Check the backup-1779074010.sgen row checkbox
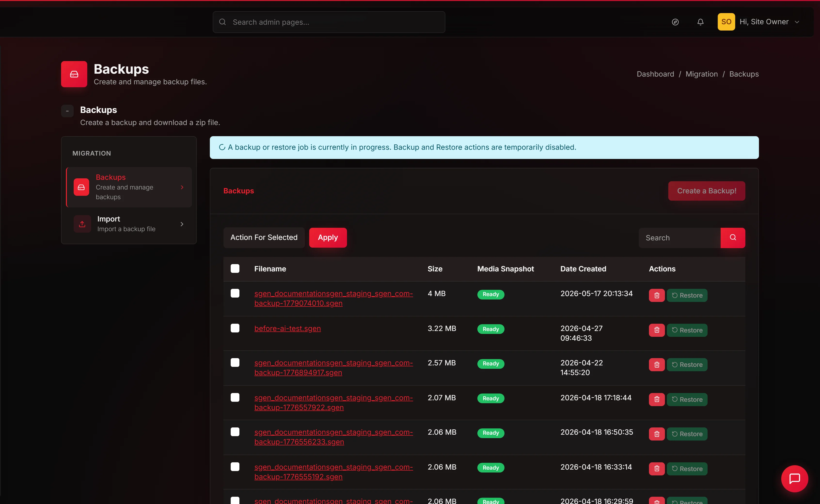Screen dimensions: 820x504 [x=235, y=293]
